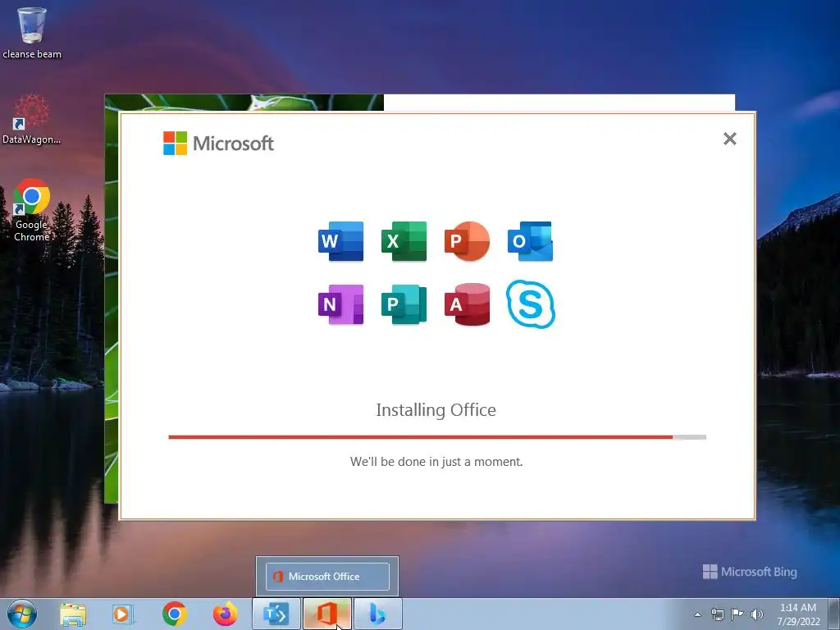Click 'We'll be done in just a moment' text
Viewport: 840px width, 630px height.
click(x=436, y=462)
